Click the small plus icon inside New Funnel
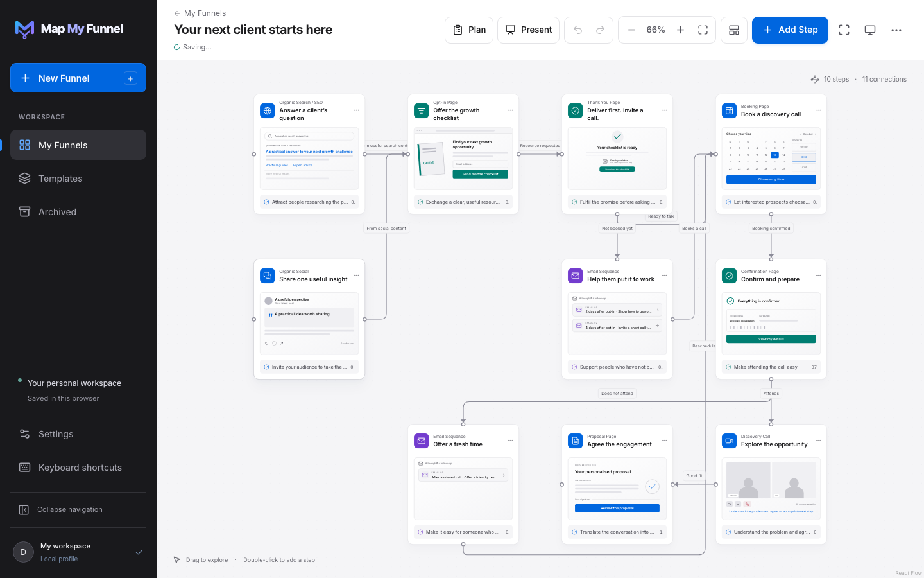Viewport: 924px width, 578px height. click(x=130, y=78)
